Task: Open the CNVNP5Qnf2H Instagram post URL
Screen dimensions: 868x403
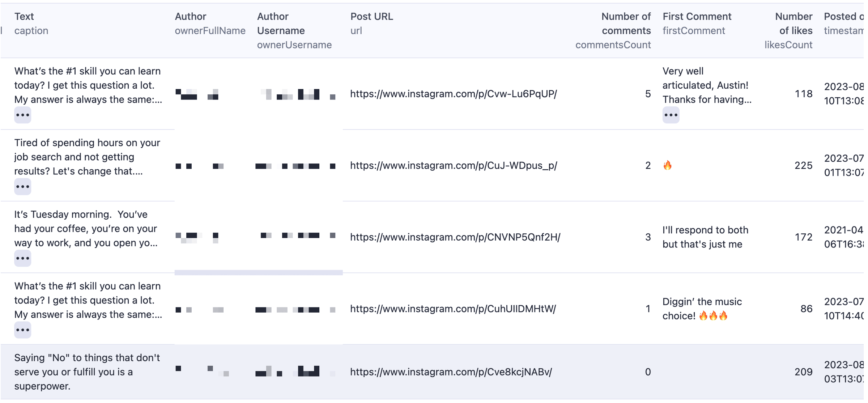Action: pyautogui.click(x=455, y=237)
